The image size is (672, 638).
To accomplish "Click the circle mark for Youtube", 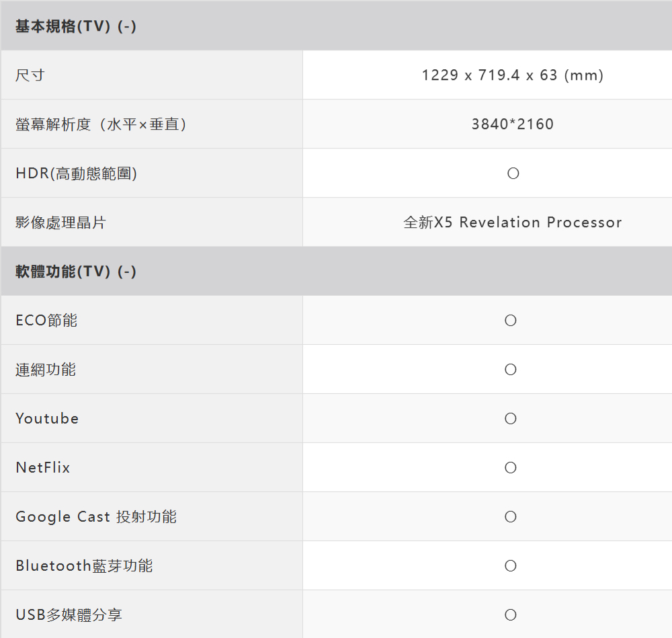I will pos(510,419).
